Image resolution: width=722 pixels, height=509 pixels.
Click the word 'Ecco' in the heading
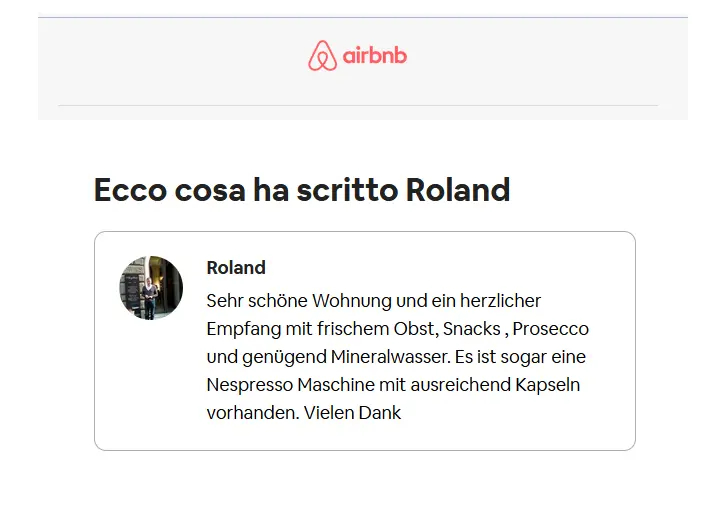(130, 189)
